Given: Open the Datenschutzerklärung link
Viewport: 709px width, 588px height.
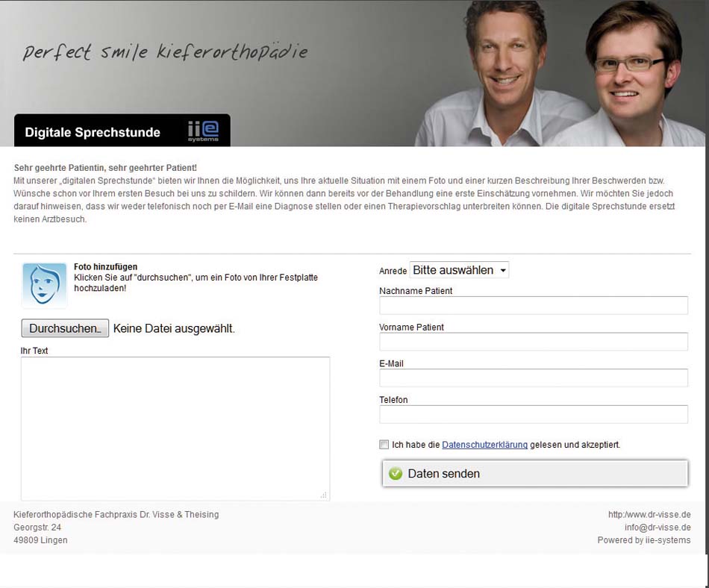Looking at the screenshot, I should 484,444.
